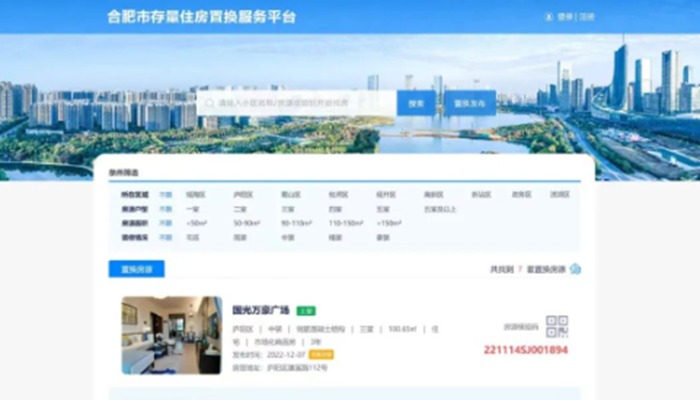This screenshot has height=400, width=700.
Task: Select 不限 for 所在区域 filter
Action: (165, 195)
